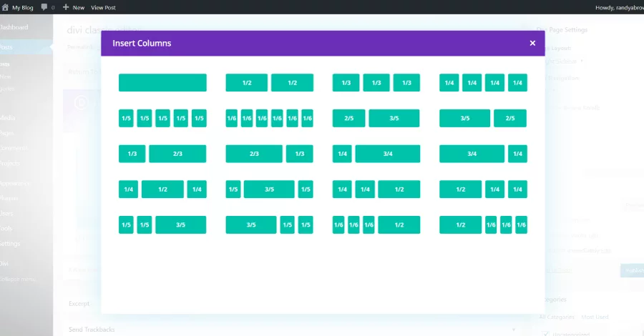Switch to Most Used categories tab
The image size is (644, 336).
point(595,317)
